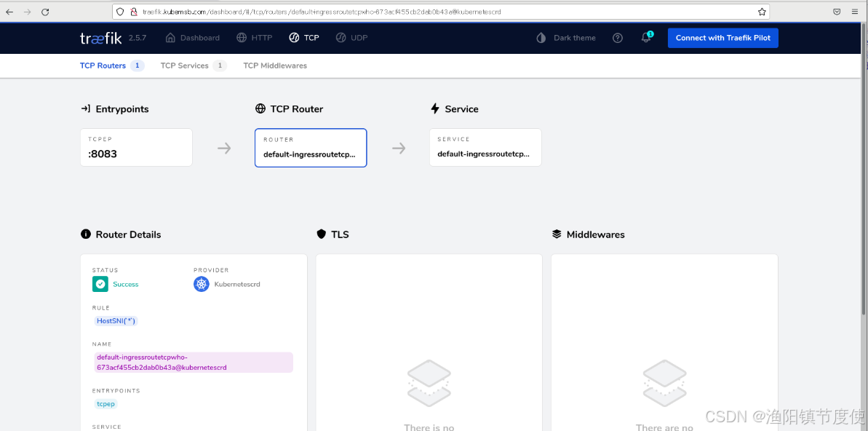Image resolution: width=868 pixels, height=431 pixels.
Task: Toggle Dark theme
Action: click(x=566, y=38)
